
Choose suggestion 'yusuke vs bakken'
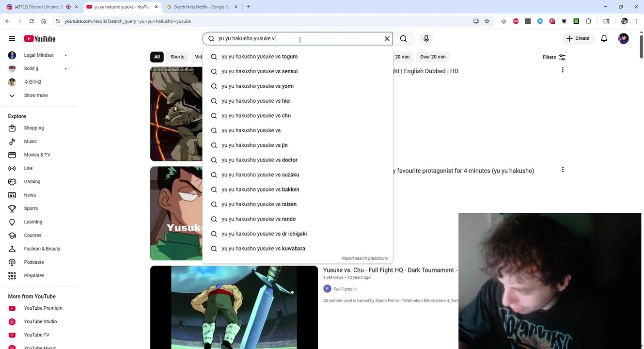click(x=298, y=190)
